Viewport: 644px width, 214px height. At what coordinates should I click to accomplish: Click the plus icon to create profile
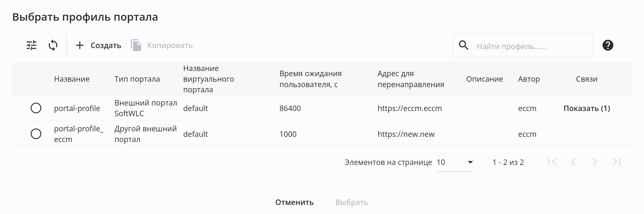[80, 45]
